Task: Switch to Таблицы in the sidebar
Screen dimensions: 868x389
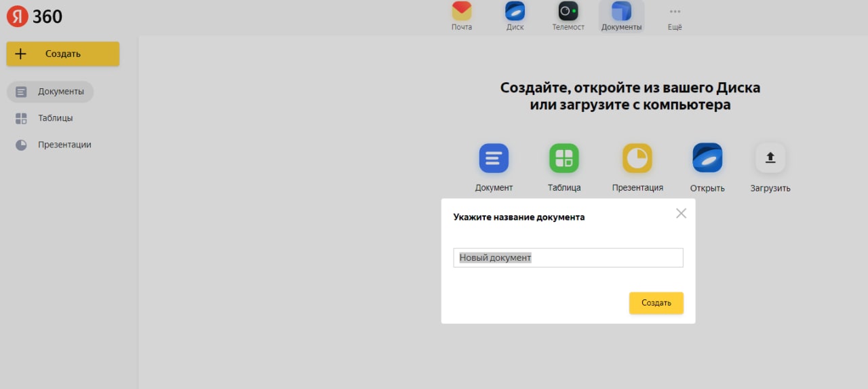Action: [44, 118]
